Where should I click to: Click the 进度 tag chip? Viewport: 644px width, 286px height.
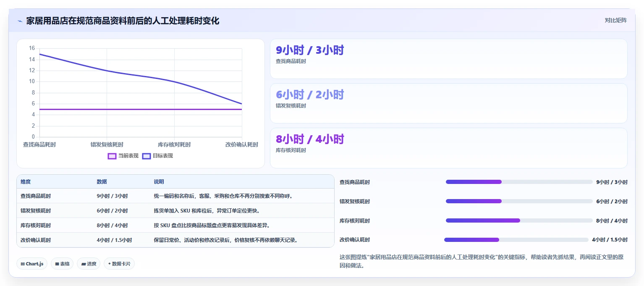tap(89, 264)
